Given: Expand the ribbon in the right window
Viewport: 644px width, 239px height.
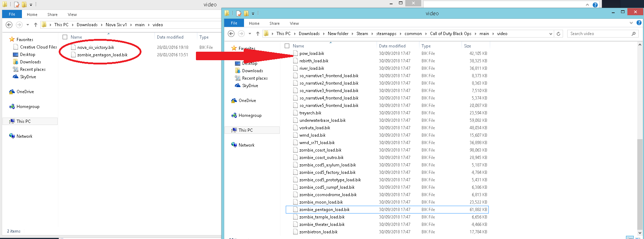Looking at the screenshot, I should (x=631, y=23).
